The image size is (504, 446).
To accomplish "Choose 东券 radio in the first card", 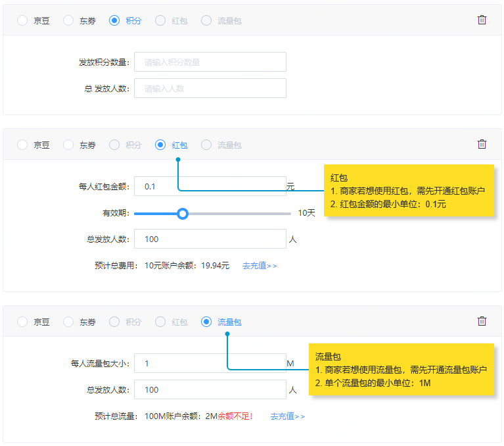I will [x=68, y=20].
